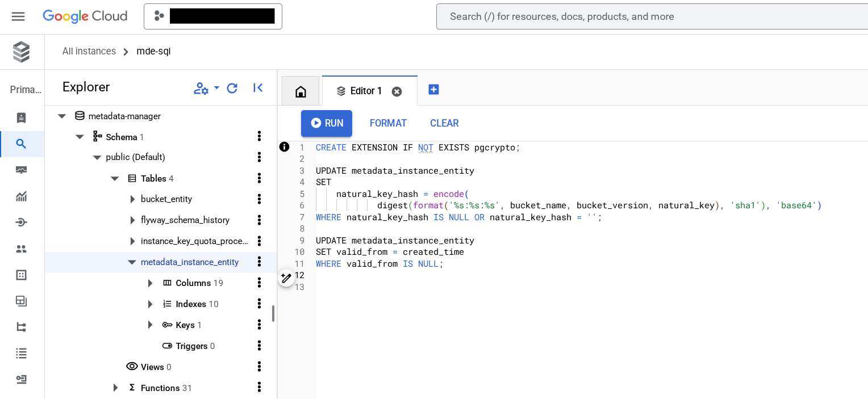Collapse the metadata_instance_entity table
The width and height of the screenshot is (868, 399).
click(x=132, y=262)
